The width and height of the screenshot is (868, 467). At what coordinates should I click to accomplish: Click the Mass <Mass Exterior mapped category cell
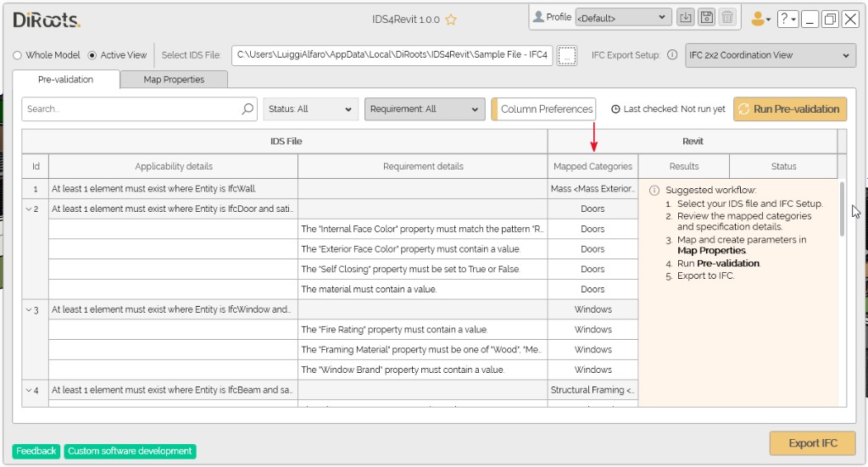(x=593, y=189)
